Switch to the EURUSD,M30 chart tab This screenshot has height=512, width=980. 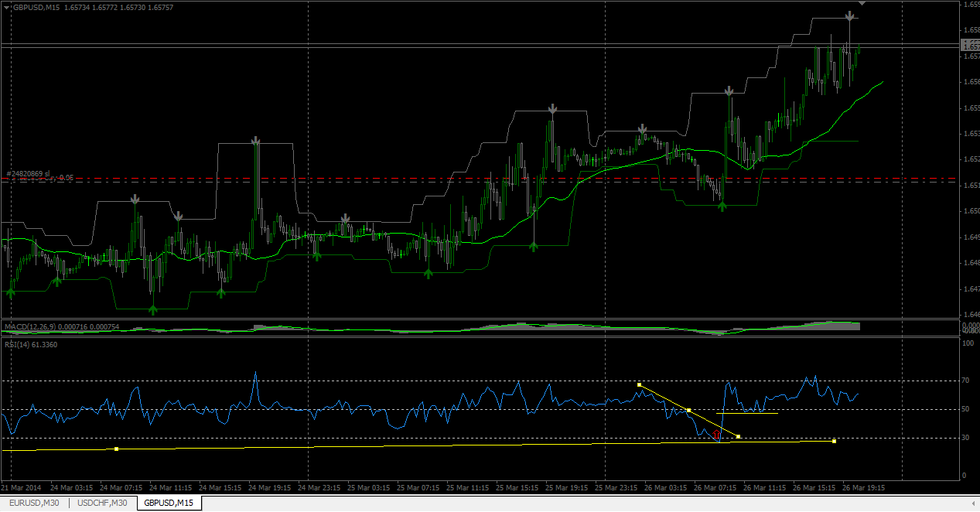pyautogui.click(x=34, y=503)
